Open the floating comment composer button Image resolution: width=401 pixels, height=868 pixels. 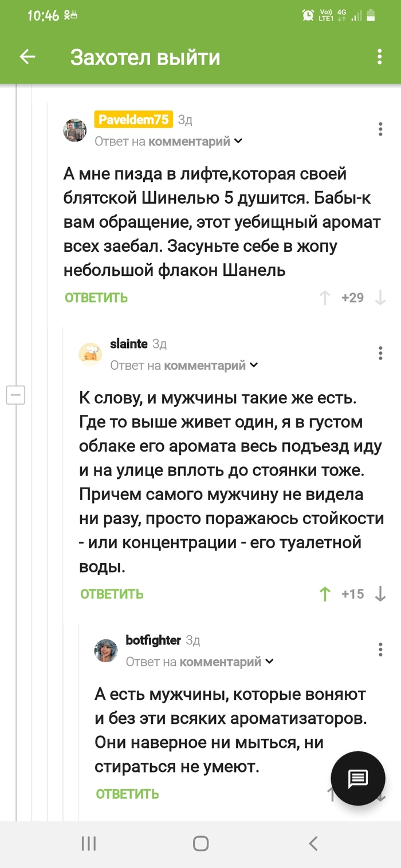tap(357, 778)
